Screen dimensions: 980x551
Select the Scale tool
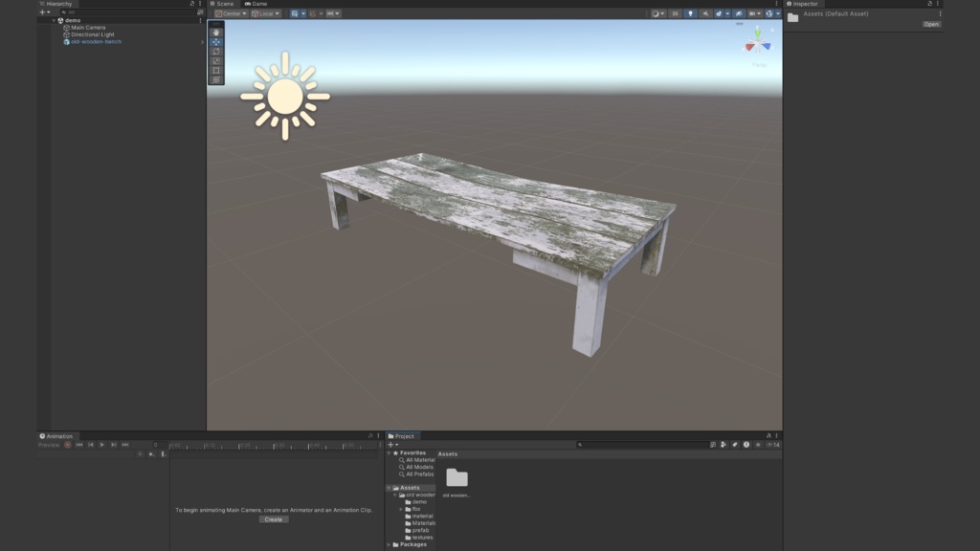point(215,60)
